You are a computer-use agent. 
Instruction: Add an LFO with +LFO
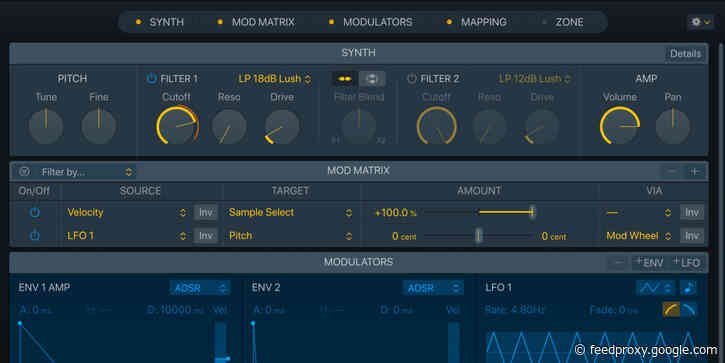point(687,262)
